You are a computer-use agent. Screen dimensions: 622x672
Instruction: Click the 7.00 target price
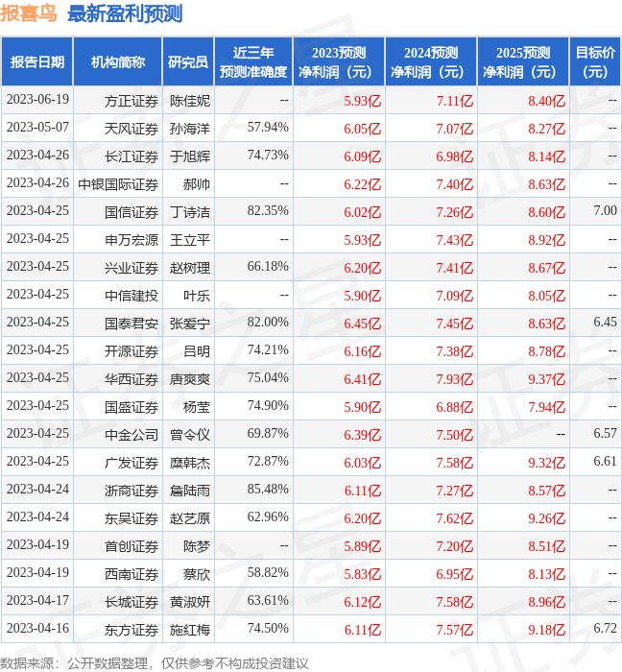pyautogui.click(x=605, y=210)
